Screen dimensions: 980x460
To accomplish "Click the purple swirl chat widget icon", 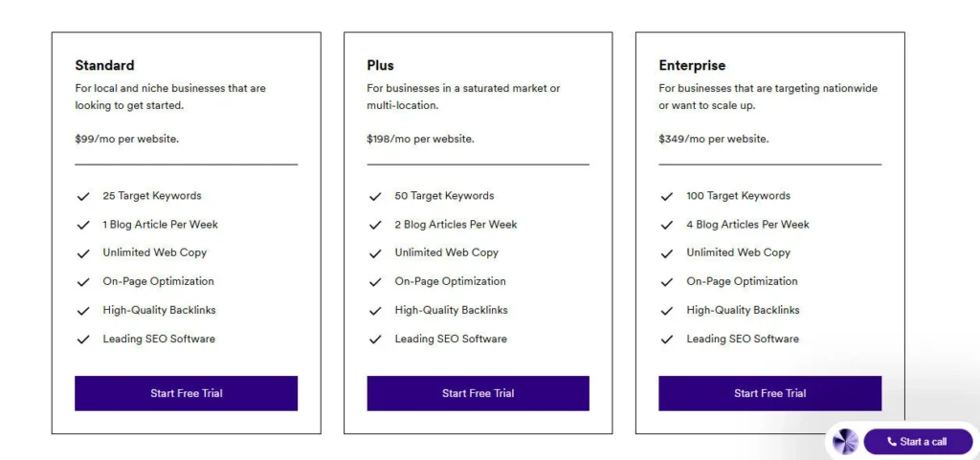I will (x=845, y=441).
